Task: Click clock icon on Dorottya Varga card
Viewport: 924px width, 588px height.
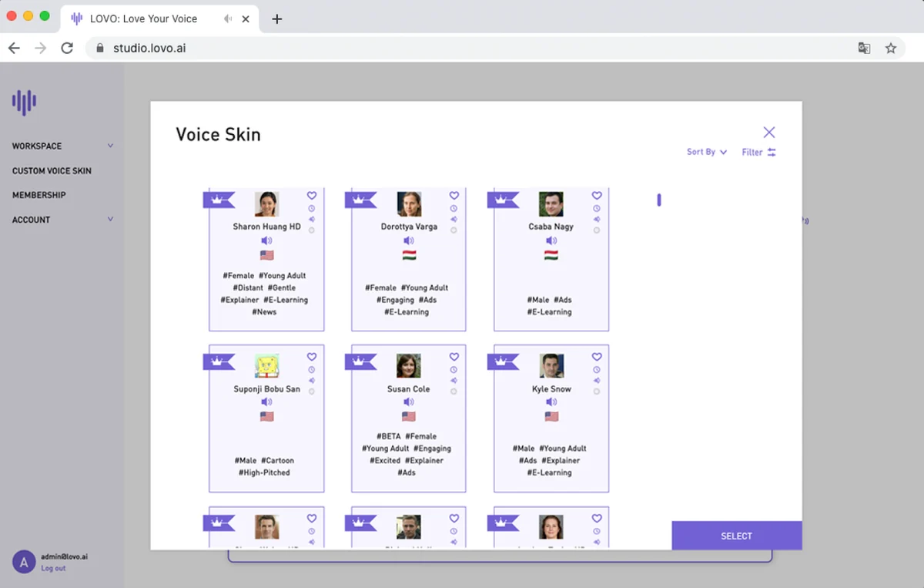Action: pyautogui.click(x=454, y=208)
